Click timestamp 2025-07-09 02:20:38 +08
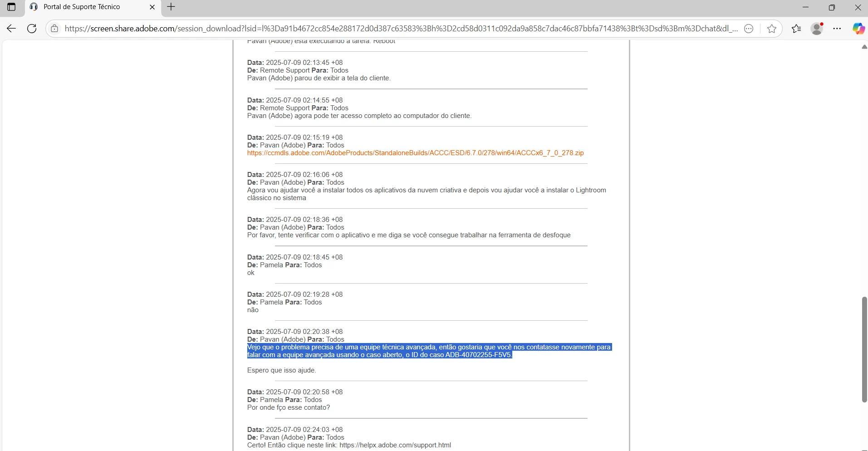 pos(304,332)
